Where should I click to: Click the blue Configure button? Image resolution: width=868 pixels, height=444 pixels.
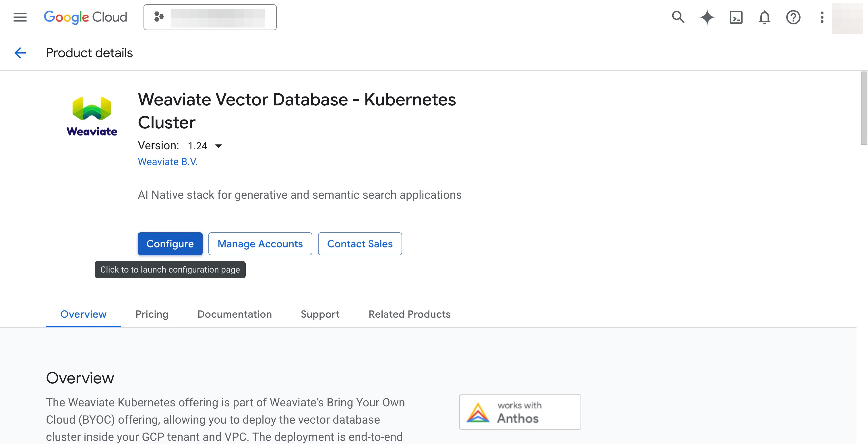tap(170, 244)
